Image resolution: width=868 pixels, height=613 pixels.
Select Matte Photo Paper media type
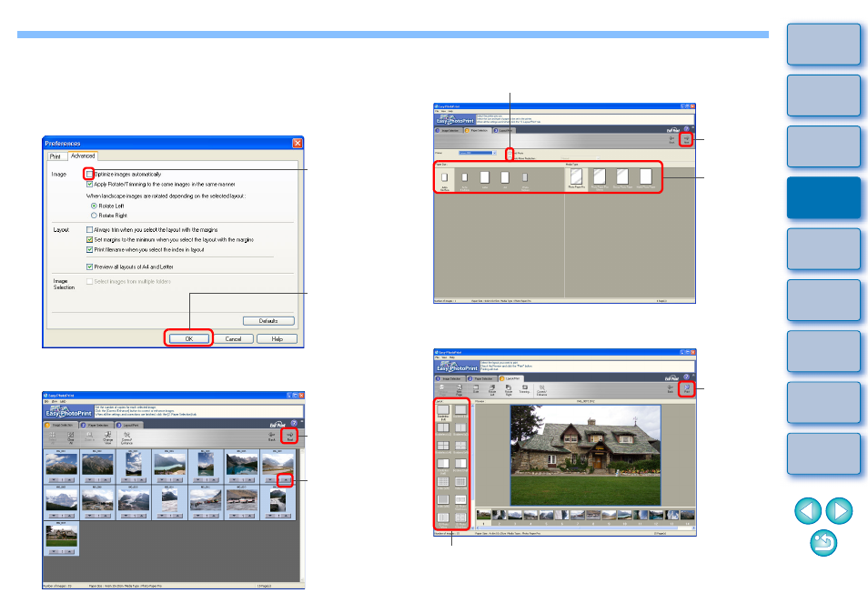pyautogui.click(x=645, y=178)
